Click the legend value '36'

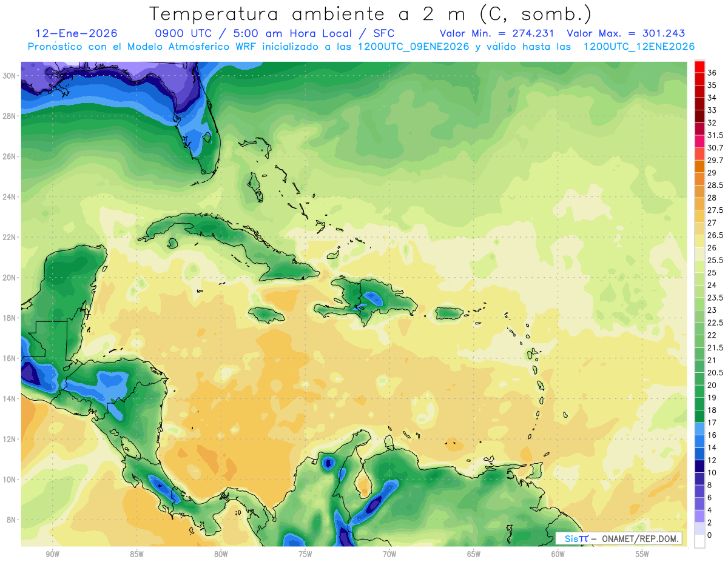click(712, 73)
